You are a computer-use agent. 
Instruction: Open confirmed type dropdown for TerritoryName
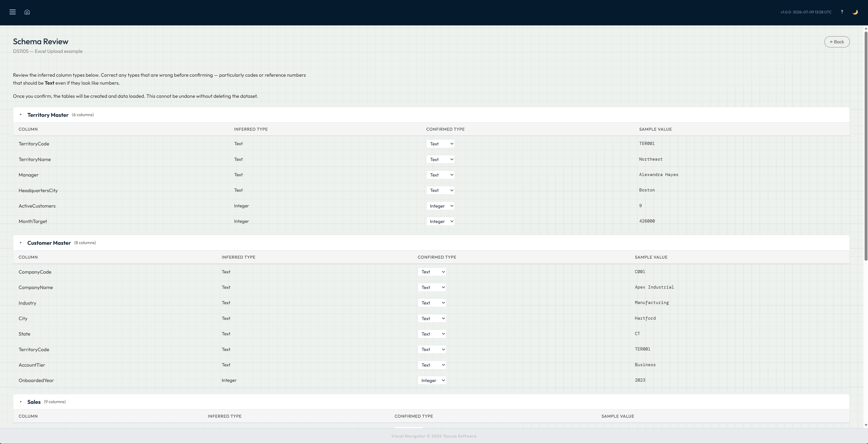pos(440,159)
